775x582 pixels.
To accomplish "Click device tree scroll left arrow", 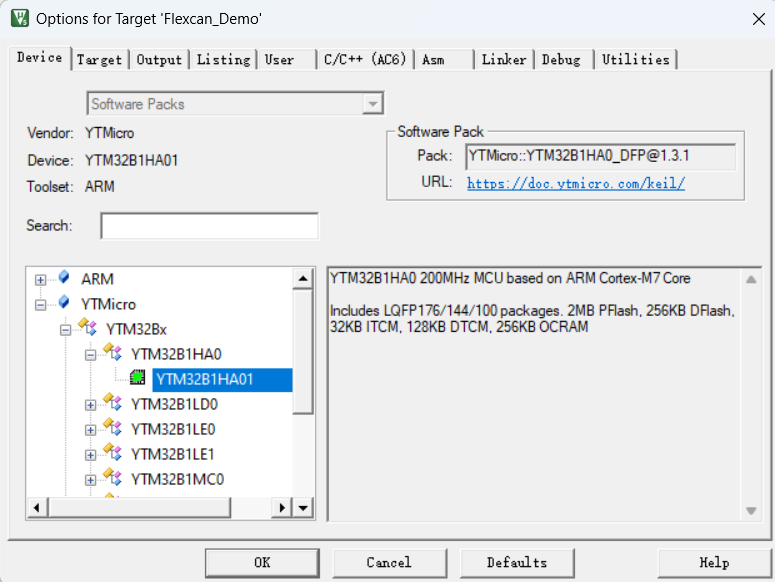I will tap(37, 507).
